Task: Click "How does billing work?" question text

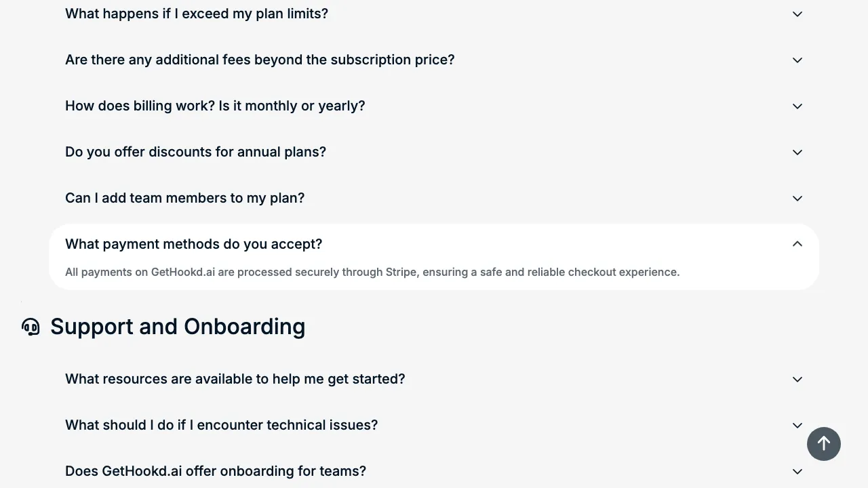Action: coord(215,106)
